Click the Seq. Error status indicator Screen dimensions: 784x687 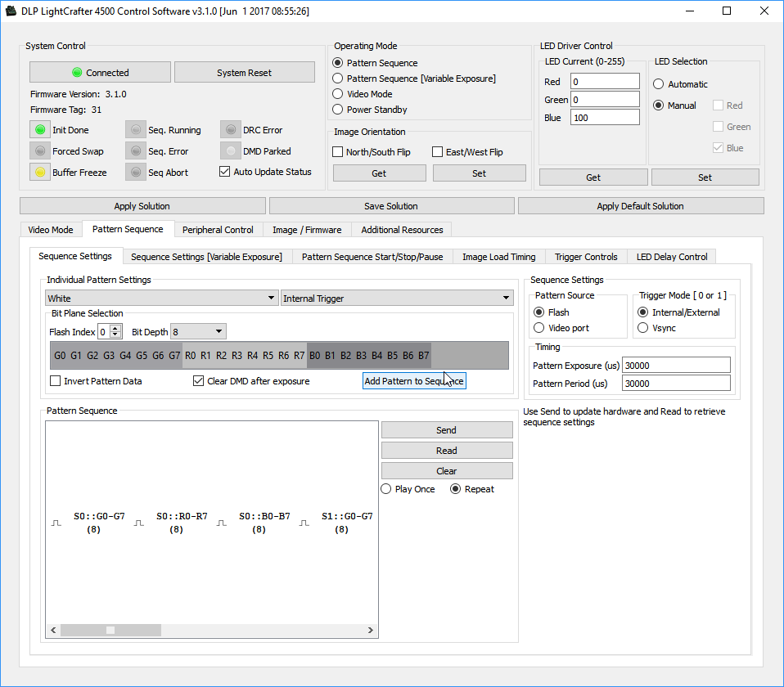[x=136, y=150]
